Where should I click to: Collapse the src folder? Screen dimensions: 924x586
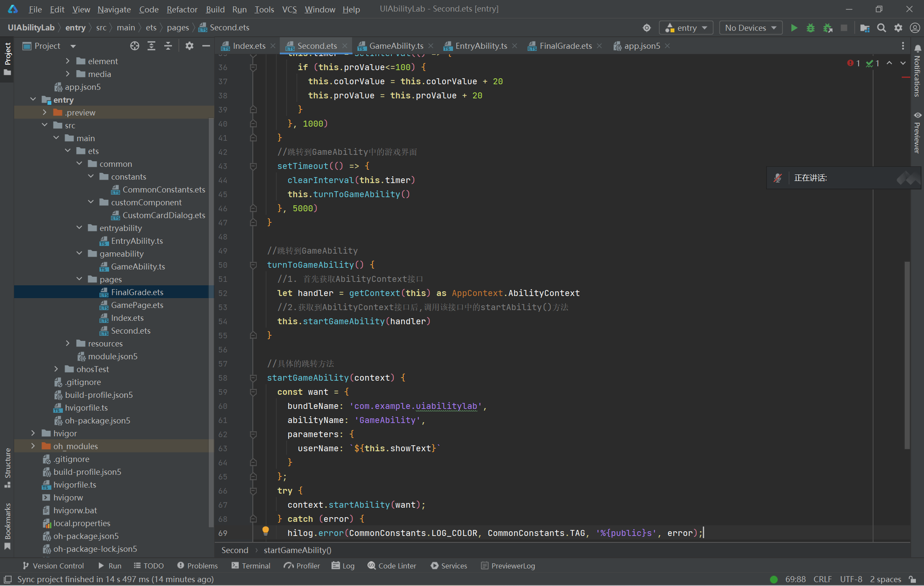(x=44, y=125)
